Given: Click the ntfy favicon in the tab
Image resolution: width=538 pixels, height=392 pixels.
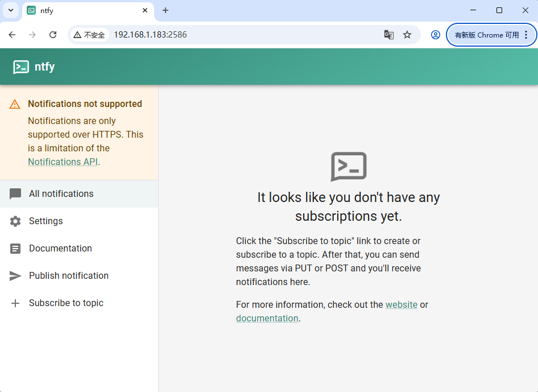Looking at the screenshot, I should (x=31, y=10).
